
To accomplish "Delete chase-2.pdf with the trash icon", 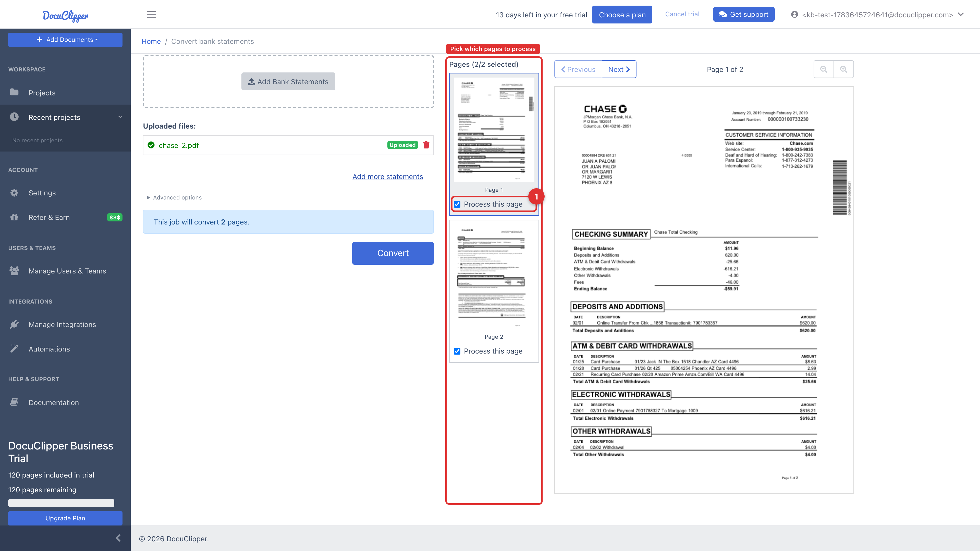I will tap(426, 145).
